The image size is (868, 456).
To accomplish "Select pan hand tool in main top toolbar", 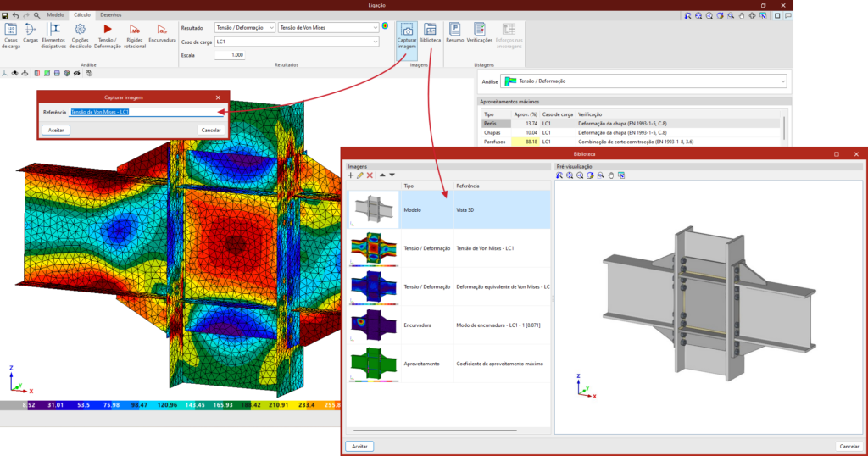I will (x=742, y=16).
